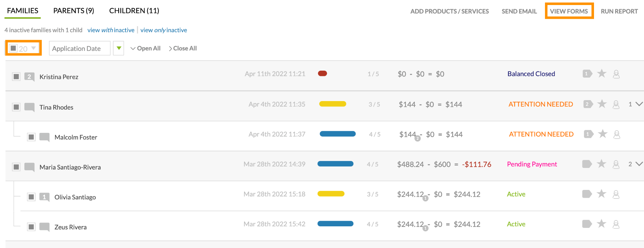
Task: Click the person icon for Zeus Rivera
Action: pyautogui.click(x=616, y=224)
